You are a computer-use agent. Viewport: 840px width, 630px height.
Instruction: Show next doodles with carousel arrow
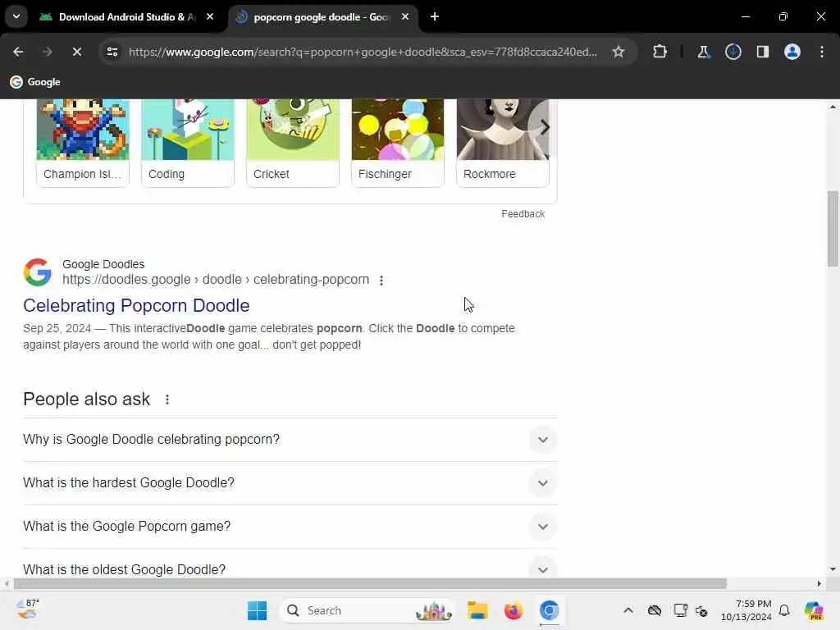pos(545,127)
